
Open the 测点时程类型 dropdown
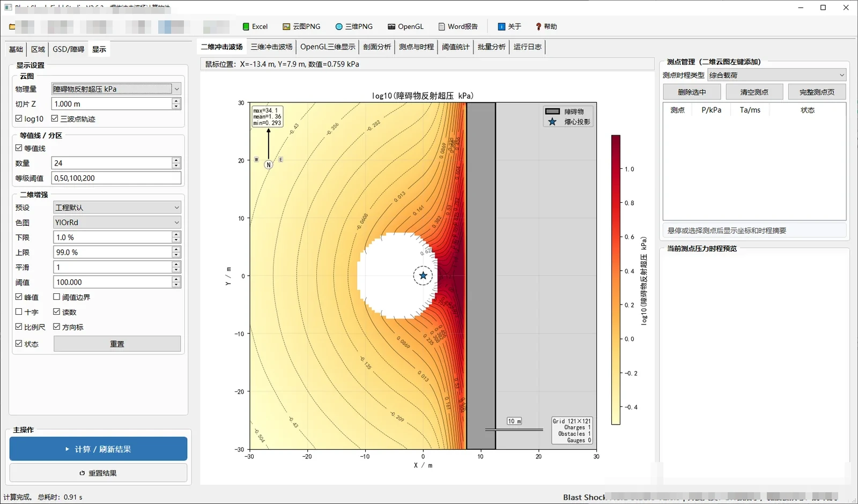[x=776, y=75]
